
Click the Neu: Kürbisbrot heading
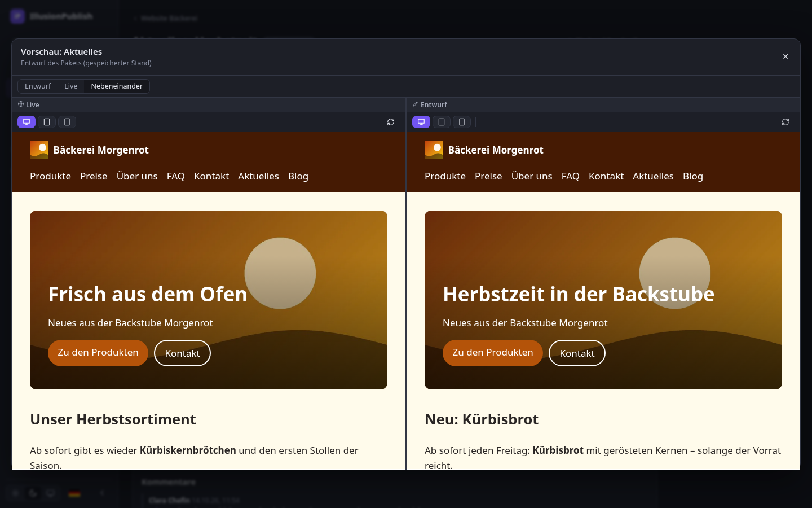[x=482, y=419]
